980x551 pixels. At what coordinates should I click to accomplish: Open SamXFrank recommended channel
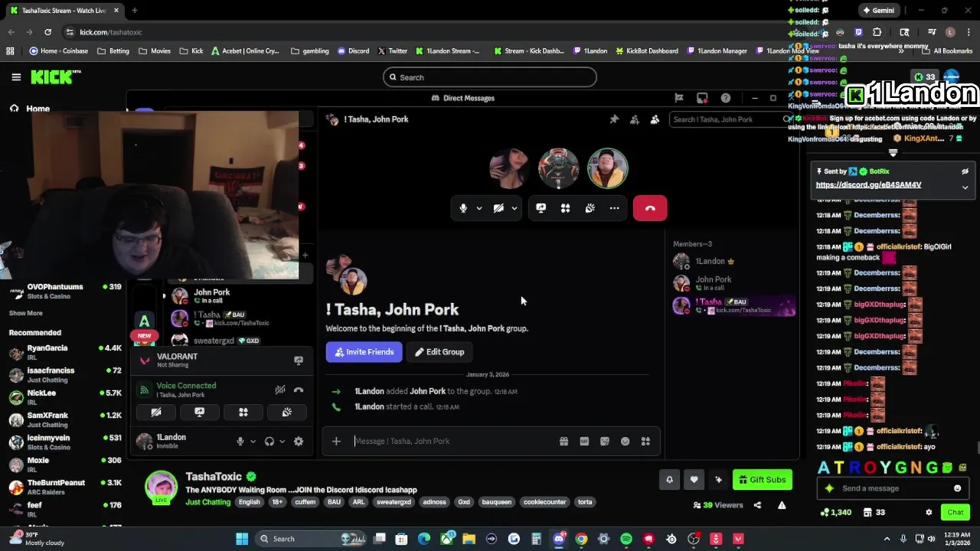(65, 420)
